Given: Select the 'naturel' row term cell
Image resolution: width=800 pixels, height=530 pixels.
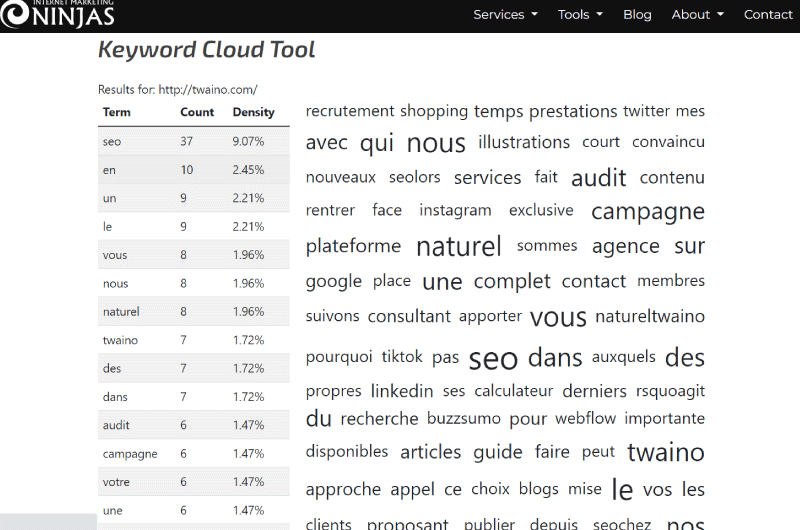Looking at the screenshot, I should (121, 312).
